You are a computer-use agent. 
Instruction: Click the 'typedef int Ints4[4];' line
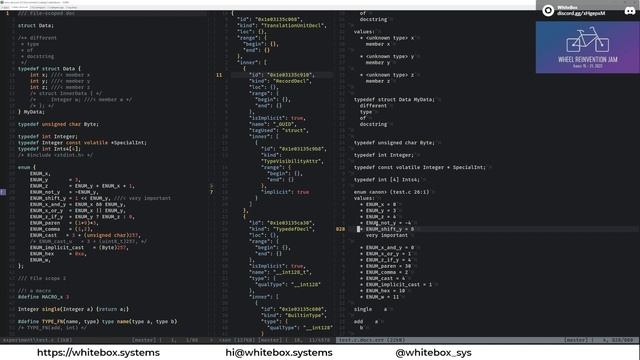(x=49, y=149)
